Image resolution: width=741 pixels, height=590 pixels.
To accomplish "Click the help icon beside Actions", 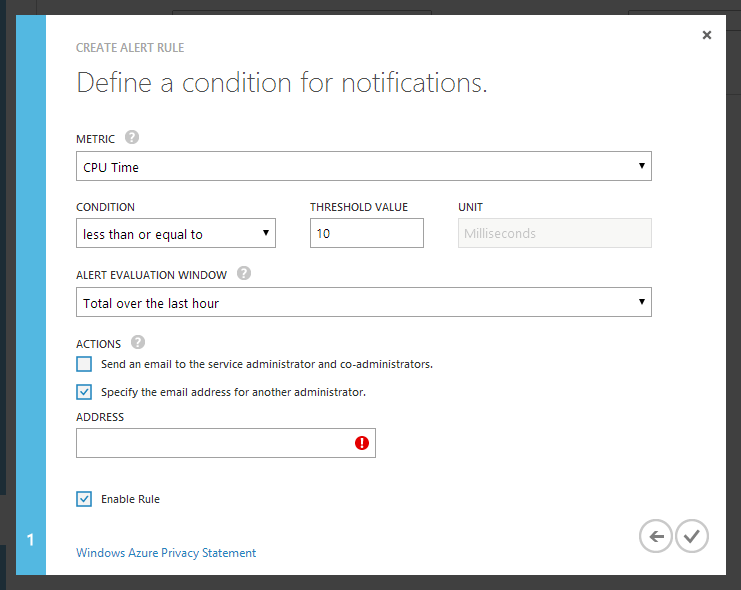I will click(138, 342).
